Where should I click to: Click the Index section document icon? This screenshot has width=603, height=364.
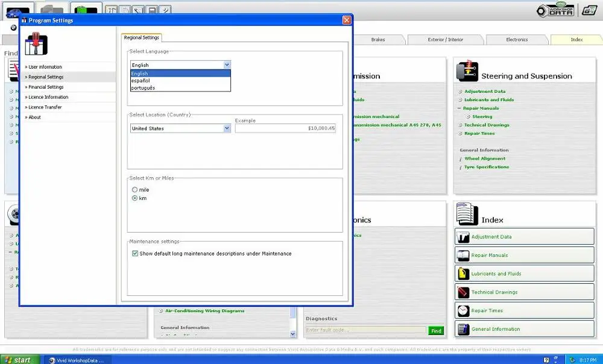pos(467,214)
